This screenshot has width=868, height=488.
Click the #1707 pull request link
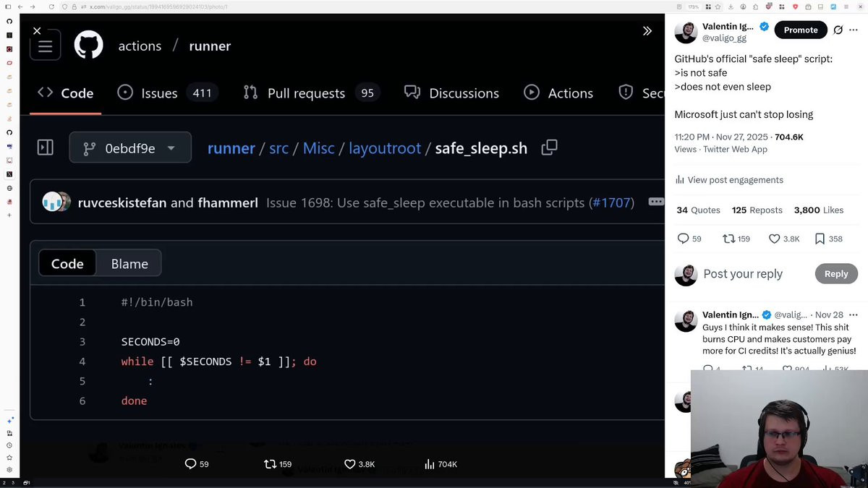611,202
